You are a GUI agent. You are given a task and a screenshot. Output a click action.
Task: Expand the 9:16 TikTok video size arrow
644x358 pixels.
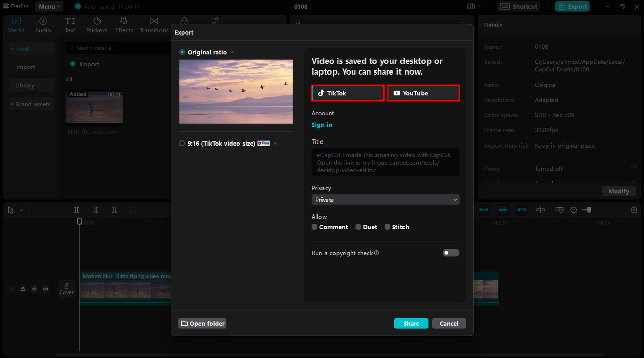[275, 144]
